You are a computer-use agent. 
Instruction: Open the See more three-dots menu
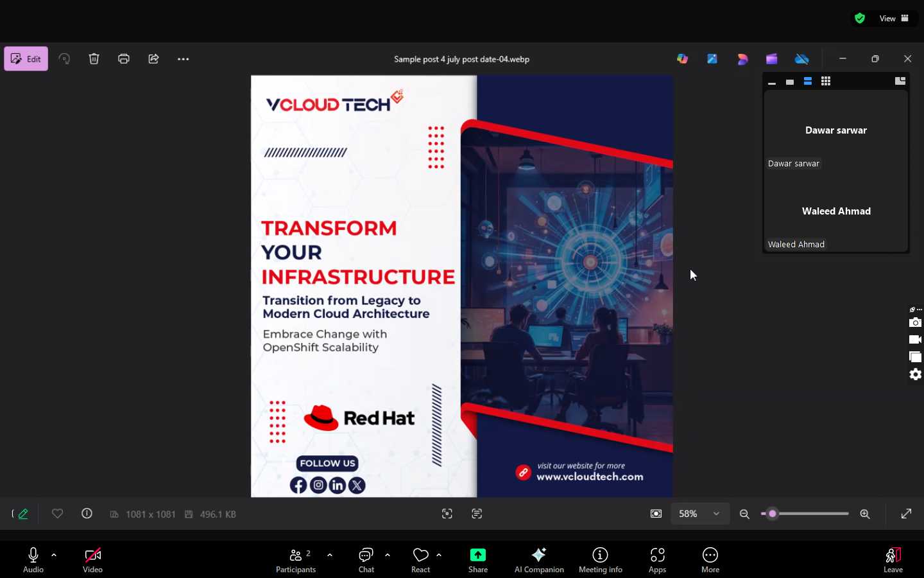(x=184, y=59)
